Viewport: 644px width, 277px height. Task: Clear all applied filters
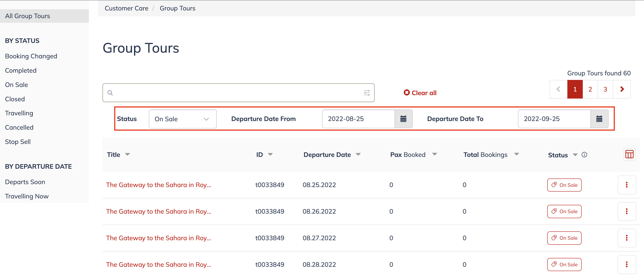coord(420,93)
